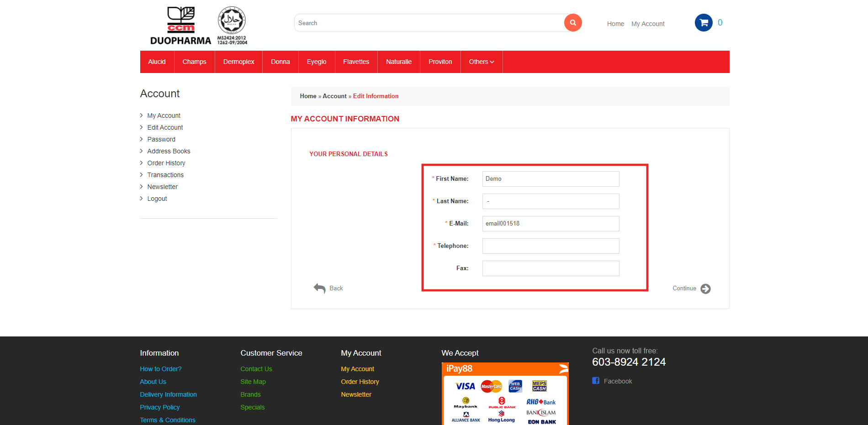868x425 pixels.
Task: Click the CCM Duopharma logo
Action: (180, 26)
